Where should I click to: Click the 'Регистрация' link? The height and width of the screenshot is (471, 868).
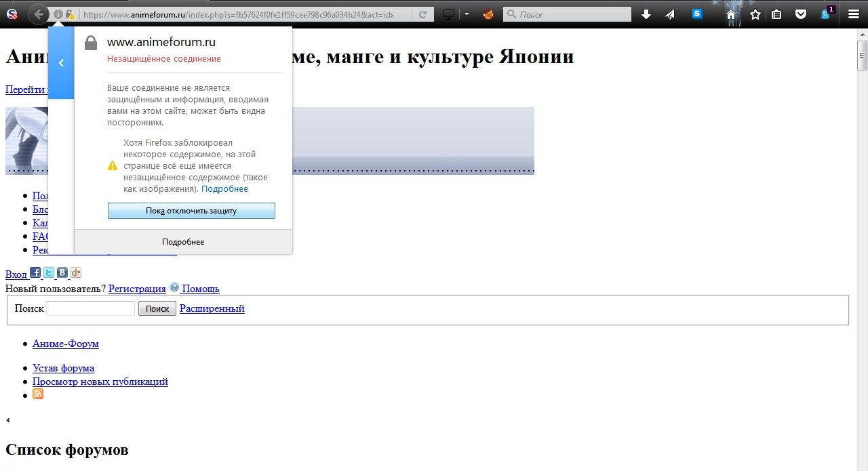click(137, 289)
